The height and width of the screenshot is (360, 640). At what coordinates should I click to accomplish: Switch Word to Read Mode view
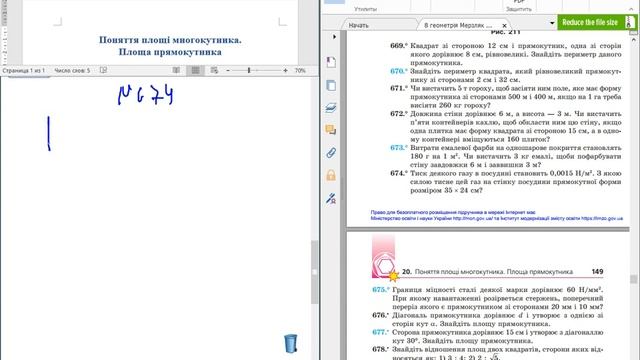tap(176, 70)
